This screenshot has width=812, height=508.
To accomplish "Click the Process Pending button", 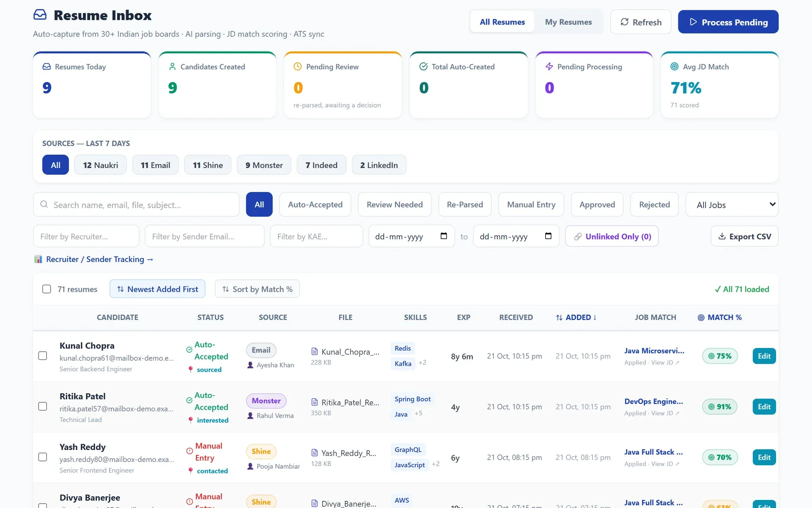I will [x=728, y=22].
